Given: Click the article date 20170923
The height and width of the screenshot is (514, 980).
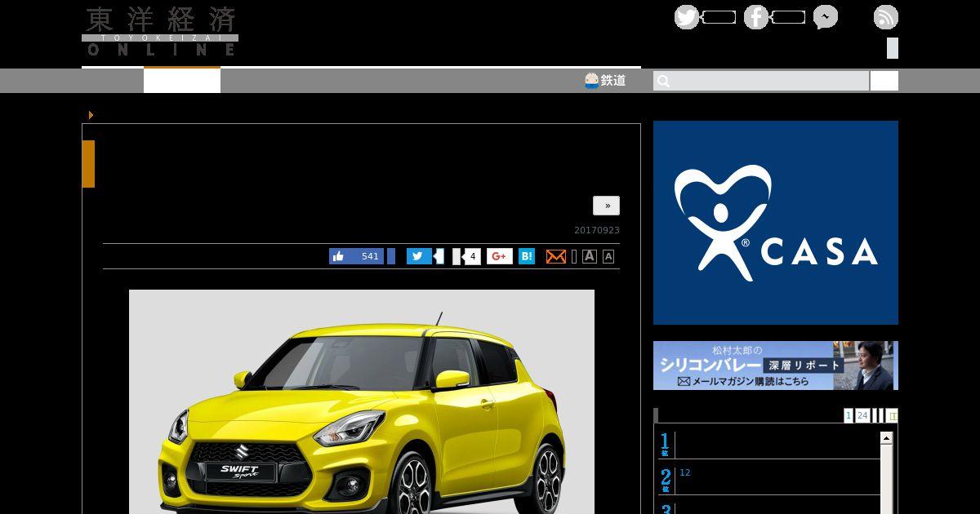Looking at the screenshot, I should tap(597, 230).
